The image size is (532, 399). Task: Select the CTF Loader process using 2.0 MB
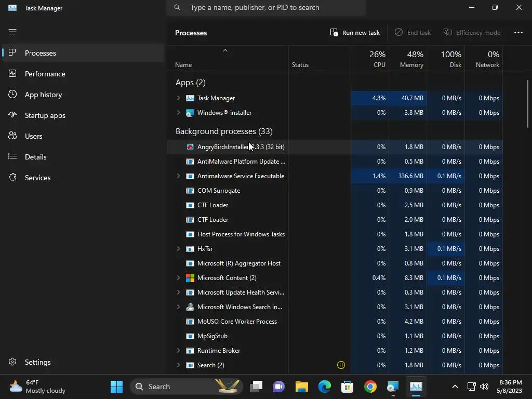pos(335,220)
